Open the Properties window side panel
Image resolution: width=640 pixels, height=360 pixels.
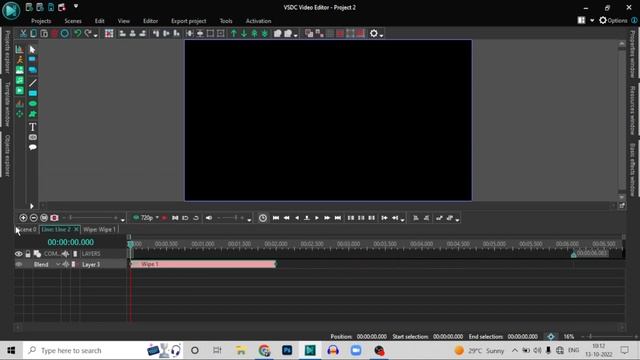633,54
